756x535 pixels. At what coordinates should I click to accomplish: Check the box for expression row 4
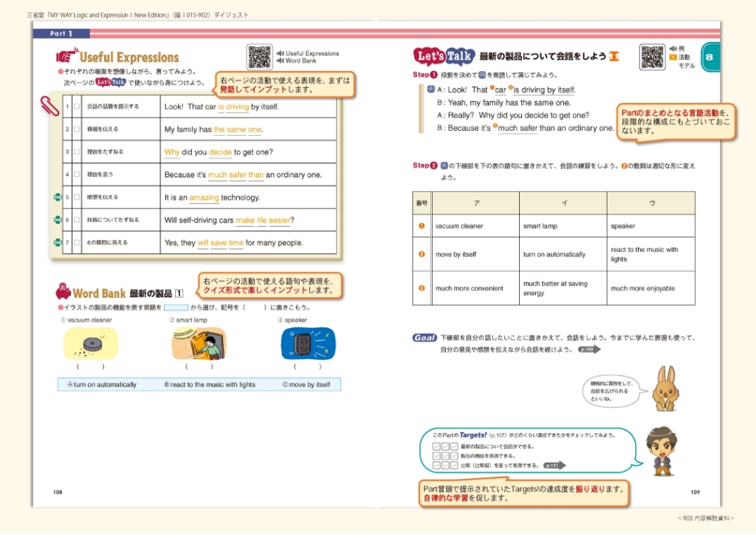76,175
